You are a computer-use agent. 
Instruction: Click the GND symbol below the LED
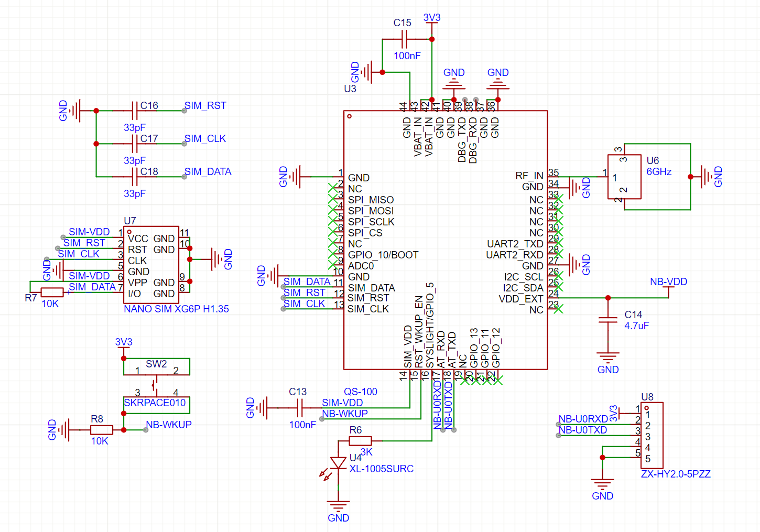click(338, 506)
